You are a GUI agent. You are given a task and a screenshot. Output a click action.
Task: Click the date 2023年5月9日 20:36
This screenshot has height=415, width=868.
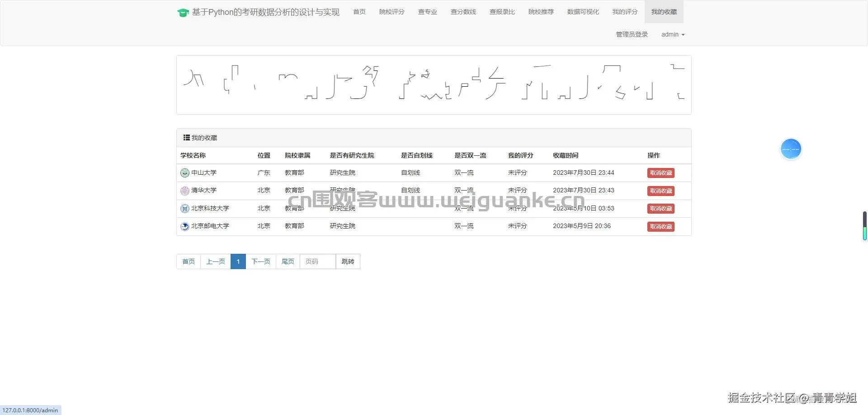click(582, 226)
